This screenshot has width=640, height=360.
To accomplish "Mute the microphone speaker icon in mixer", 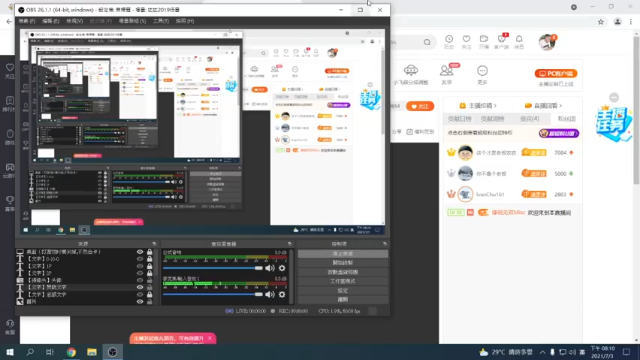I will point(270,294).
